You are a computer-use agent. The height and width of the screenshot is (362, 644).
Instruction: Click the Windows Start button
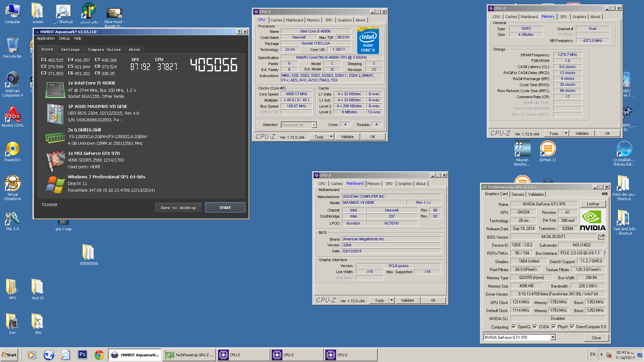[9, 355]
